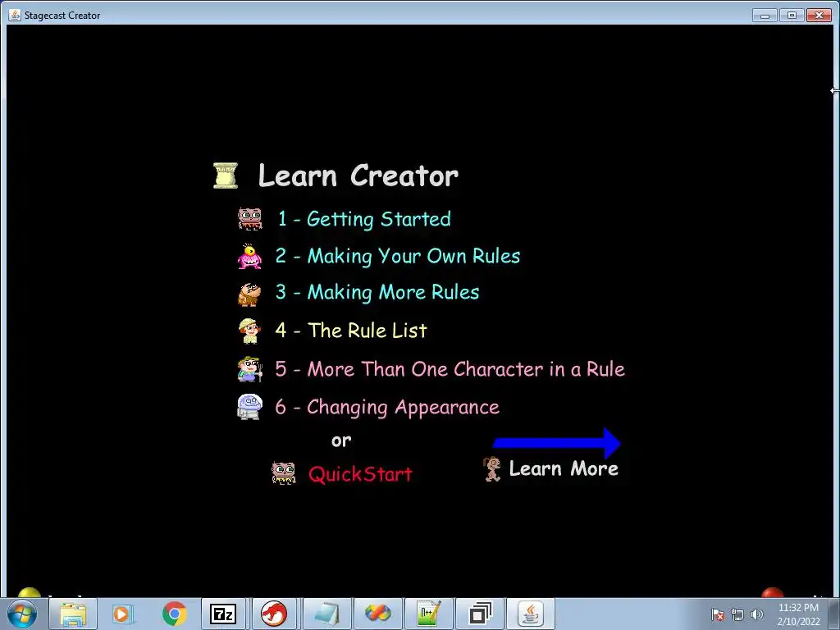Click the Learn More link

(564, 468)
